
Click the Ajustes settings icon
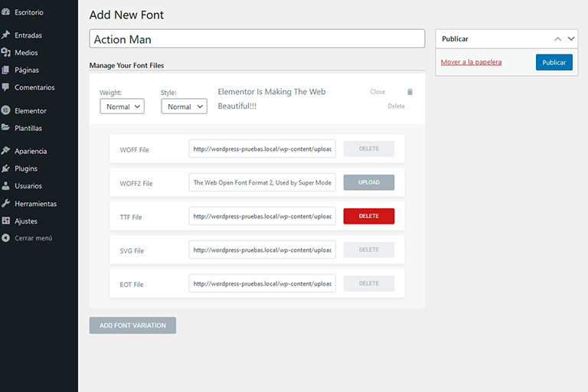tap(5, 220)
